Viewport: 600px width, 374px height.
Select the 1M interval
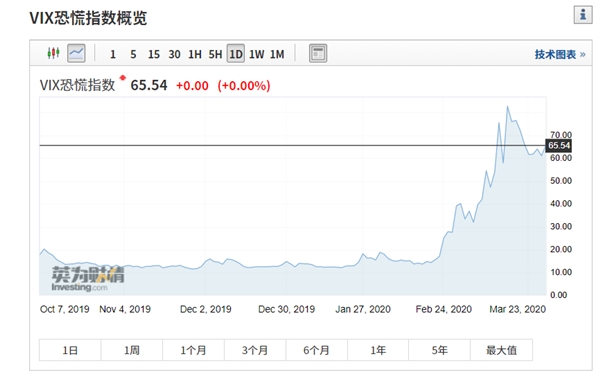pyautogui.click(x=277, y=54)
